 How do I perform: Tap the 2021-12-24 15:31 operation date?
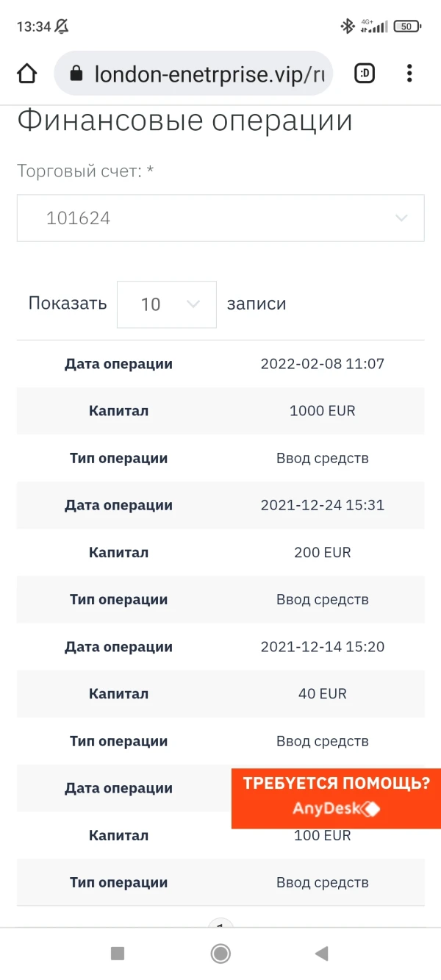[x=322, y=505]
